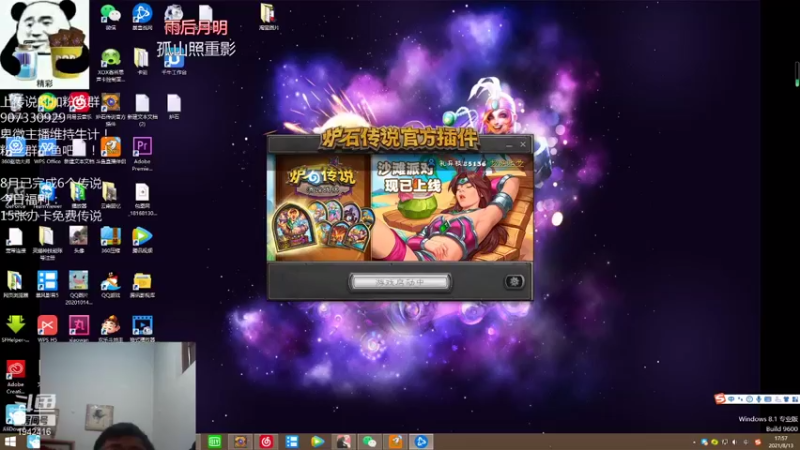Screen dimensions: 800x450
Task: Open the WeChat desktop shortcut
Action: pyautogui.click(x=110, y=16)
